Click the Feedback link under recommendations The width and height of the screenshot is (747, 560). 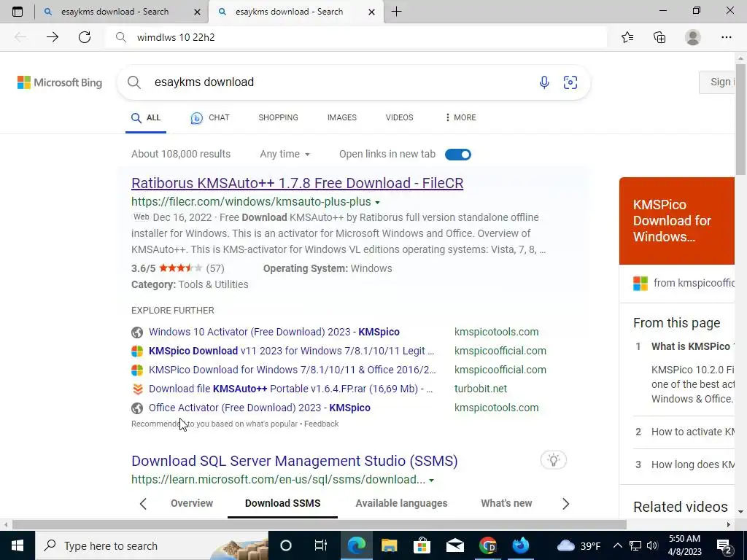click(321, 424)
